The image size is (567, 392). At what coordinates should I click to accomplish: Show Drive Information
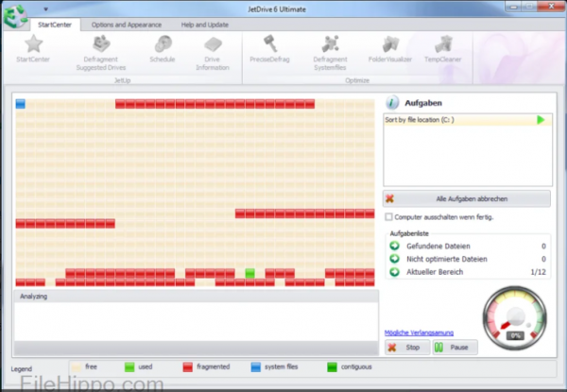coord(213,53)
